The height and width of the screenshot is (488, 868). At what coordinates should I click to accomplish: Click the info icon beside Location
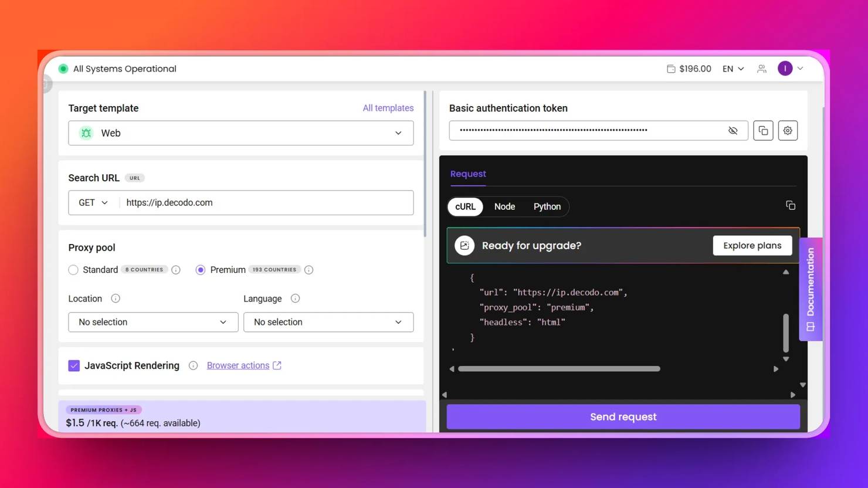[x=116, y=299]
